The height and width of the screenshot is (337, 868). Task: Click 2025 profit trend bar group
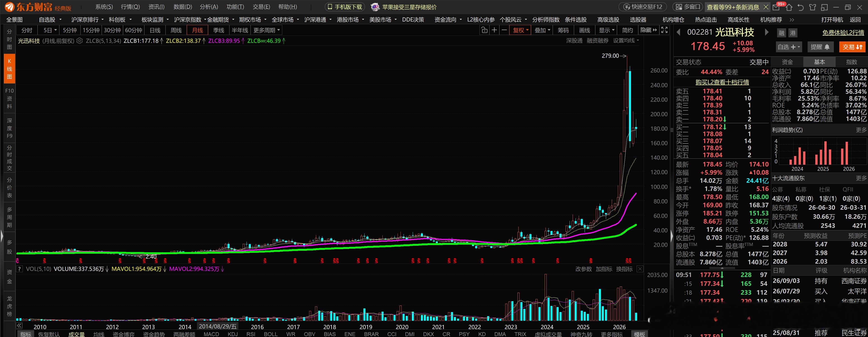pos(823,153)
